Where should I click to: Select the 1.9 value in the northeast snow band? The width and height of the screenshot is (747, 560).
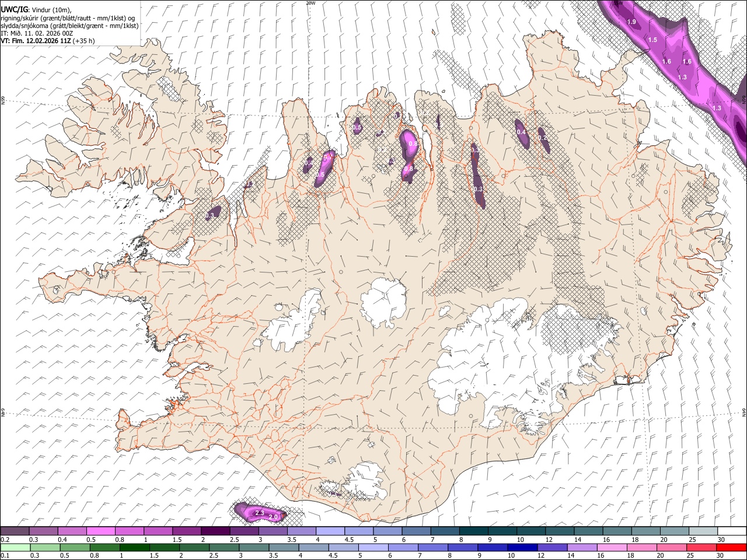[631, 22]
